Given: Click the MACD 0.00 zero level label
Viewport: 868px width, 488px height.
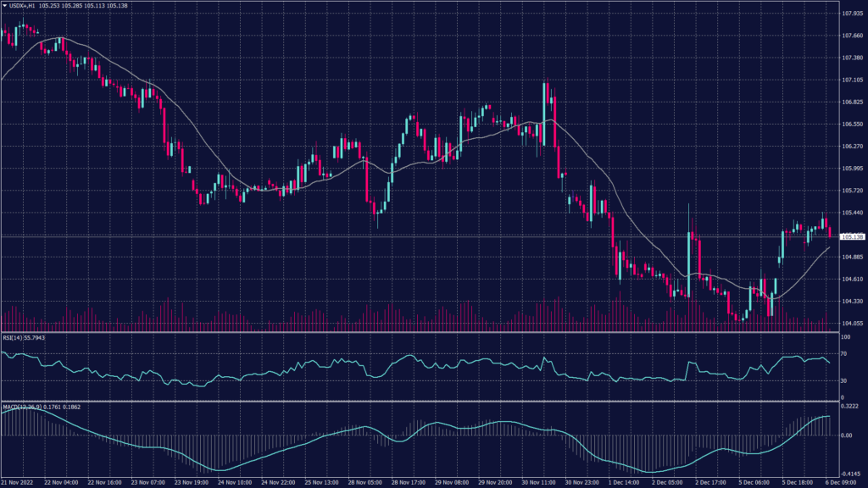Looking at the screenshot, I should 847,435.
